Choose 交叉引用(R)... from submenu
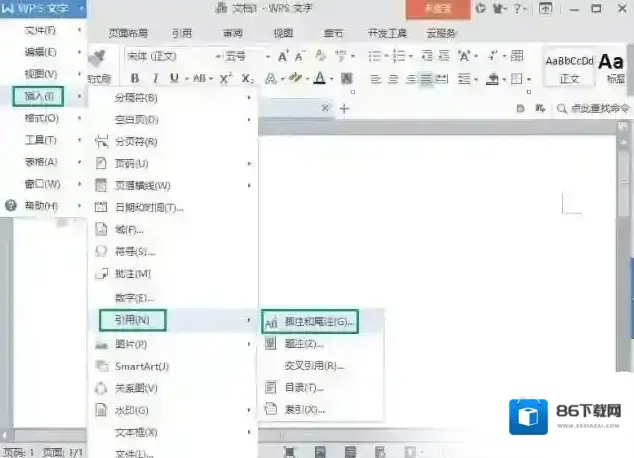The width and height of the screenshot is (634, 458). pos(319,366)
